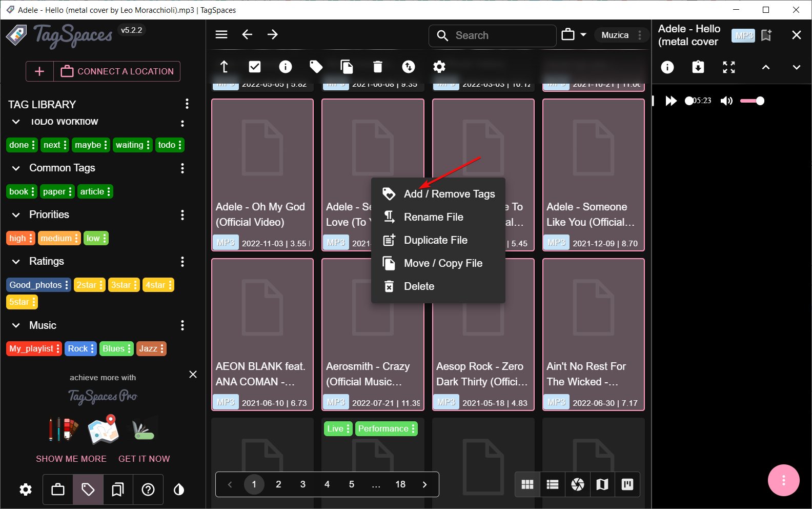Click GET IT NOW link

144,459
